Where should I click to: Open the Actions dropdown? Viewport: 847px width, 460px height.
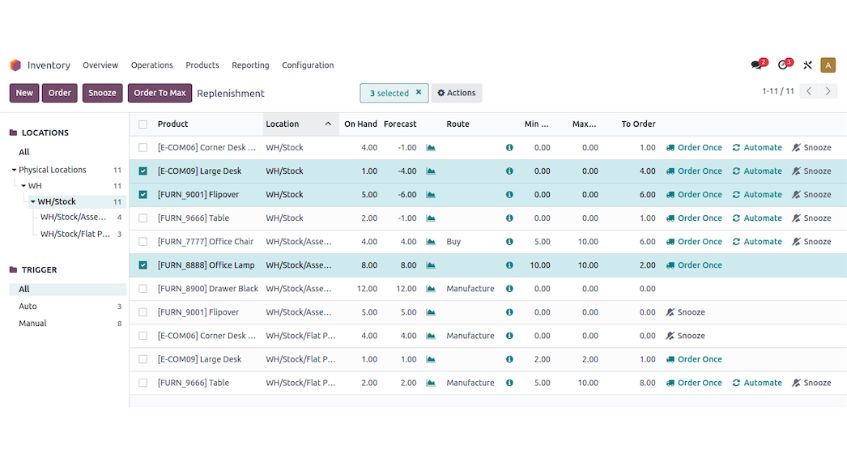[456, 93]
